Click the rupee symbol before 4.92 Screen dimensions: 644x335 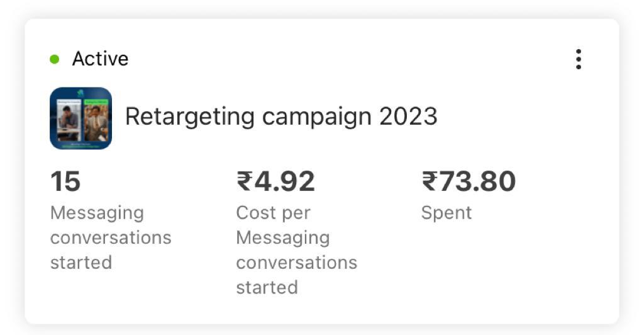[245, 181]
